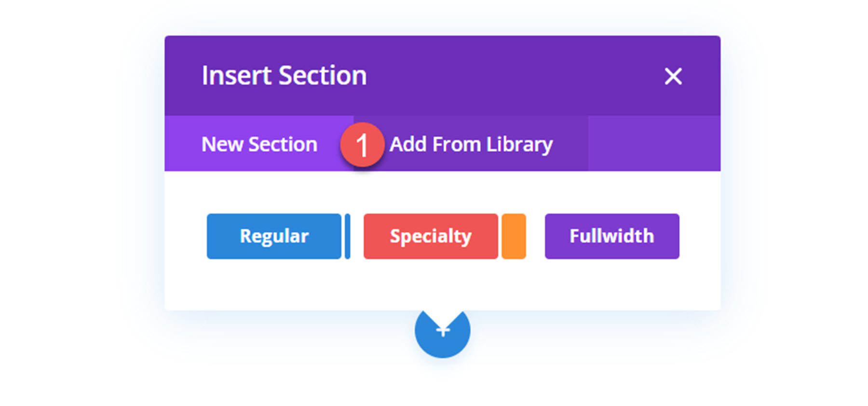868x406 pixels.
Task: Click the red number 1 badge
Action: pyautogui.click(x=362, y=145)
